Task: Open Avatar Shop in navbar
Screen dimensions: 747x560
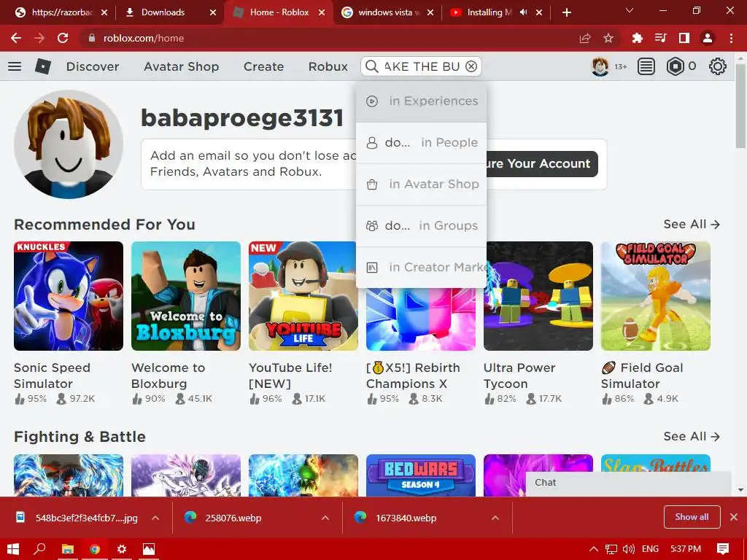Action: [182, 66]
